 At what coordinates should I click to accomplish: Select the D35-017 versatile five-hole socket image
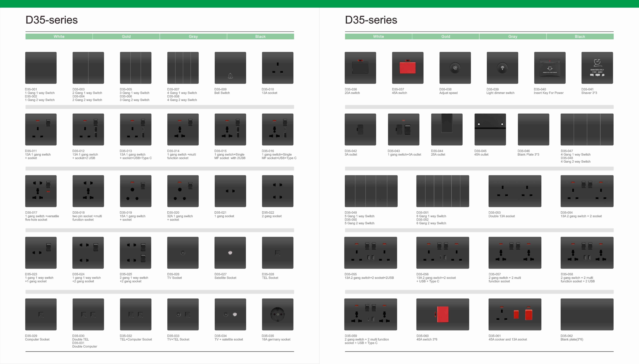(x=41, y=191)
